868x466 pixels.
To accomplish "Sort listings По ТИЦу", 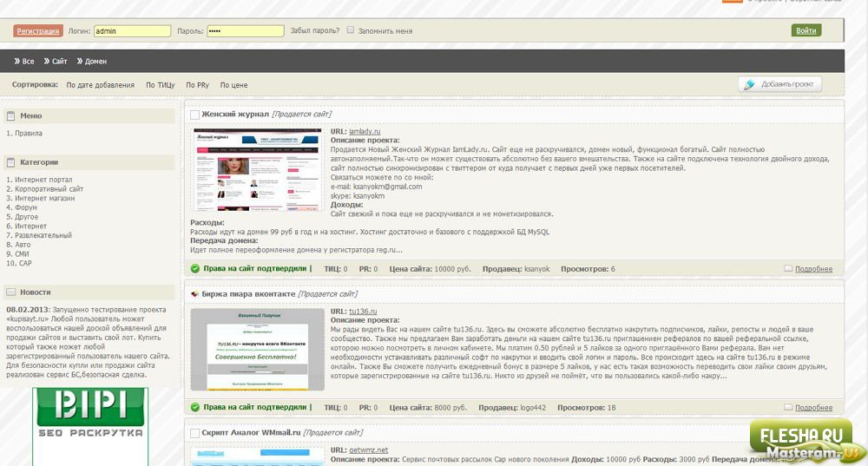I will tap(160, 85).
